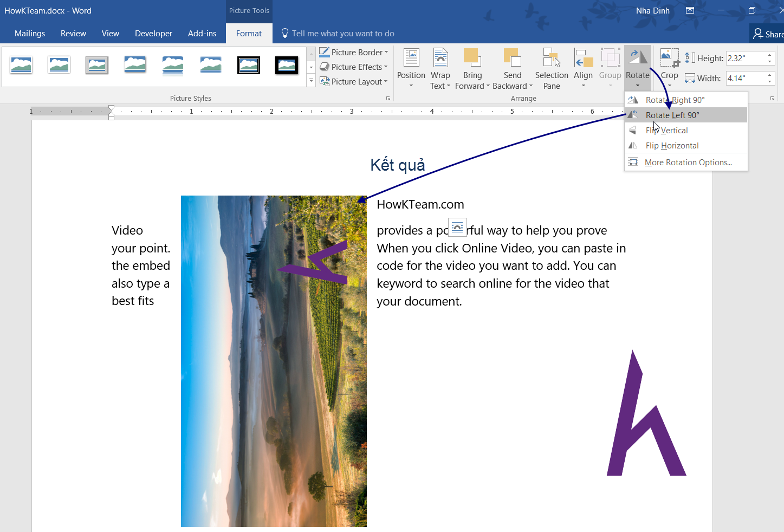
Task: Expand the Picture Effects dropdown arrow
Action: [386, 67]
